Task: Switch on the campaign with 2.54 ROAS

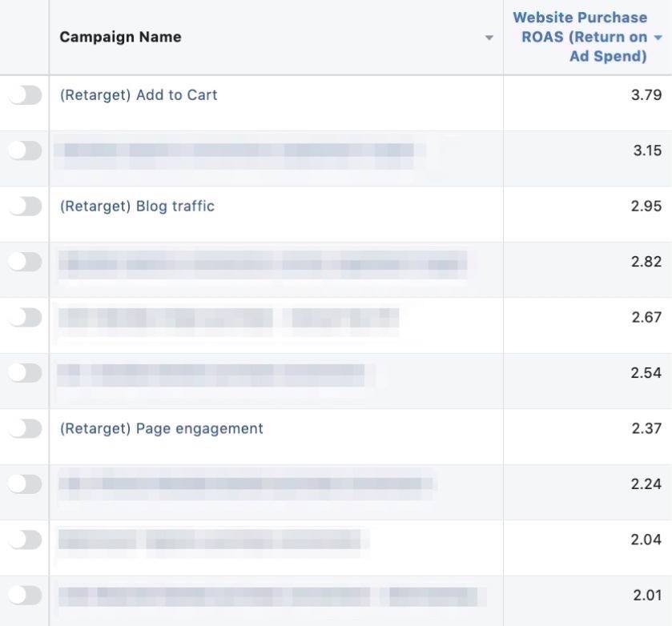Action: pyautogui.click(x=25, y=373)
